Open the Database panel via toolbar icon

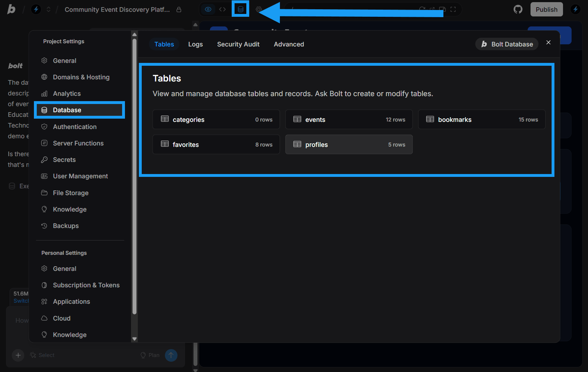[240, 9]
